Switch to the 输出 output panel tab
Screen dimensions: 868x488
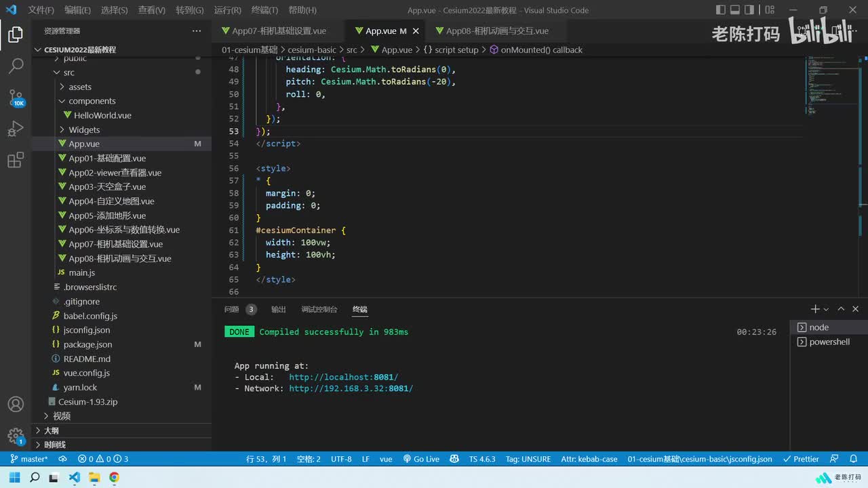pyautogui.click(x=278, y=309)
